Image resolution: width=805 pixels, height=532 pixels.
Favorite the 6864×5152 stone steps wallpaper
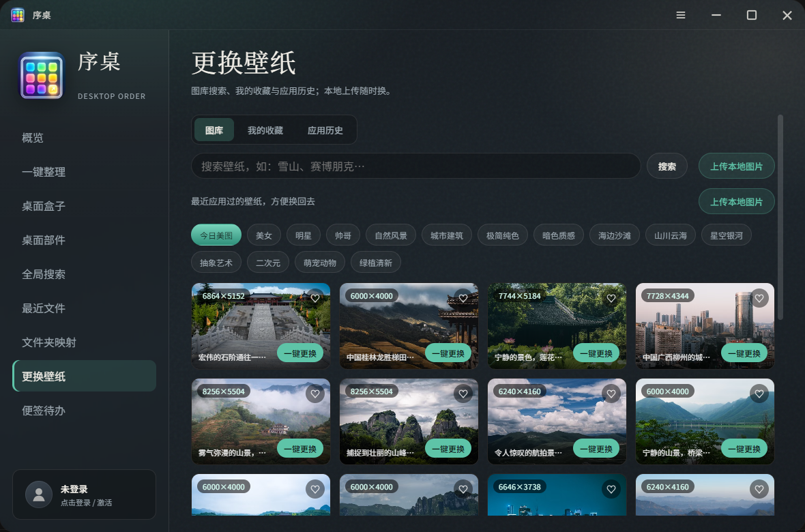[x=315, y=298]
